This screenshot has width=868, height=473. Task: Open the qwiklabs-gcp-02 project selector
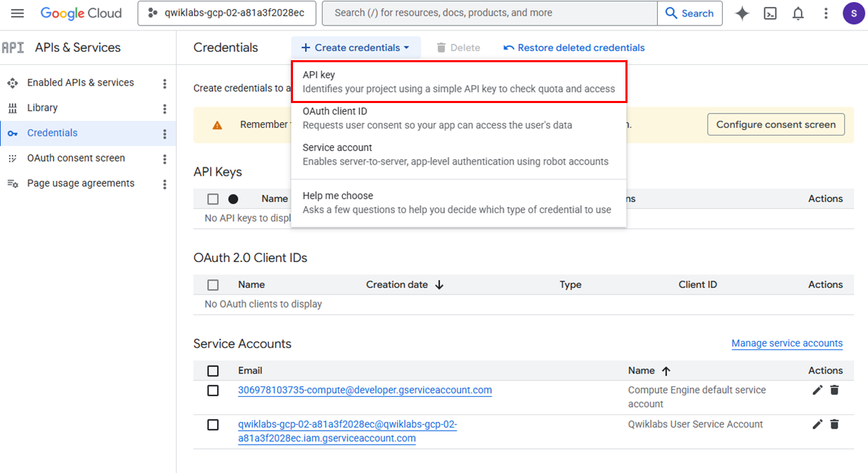(227, 13)
